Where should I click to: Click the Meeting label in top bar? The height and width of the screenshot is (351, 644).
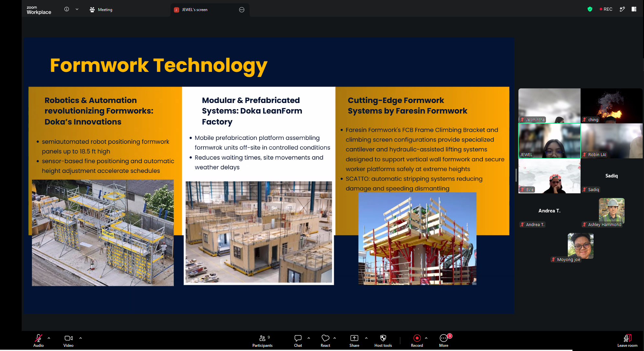click(x=101, y=10)
